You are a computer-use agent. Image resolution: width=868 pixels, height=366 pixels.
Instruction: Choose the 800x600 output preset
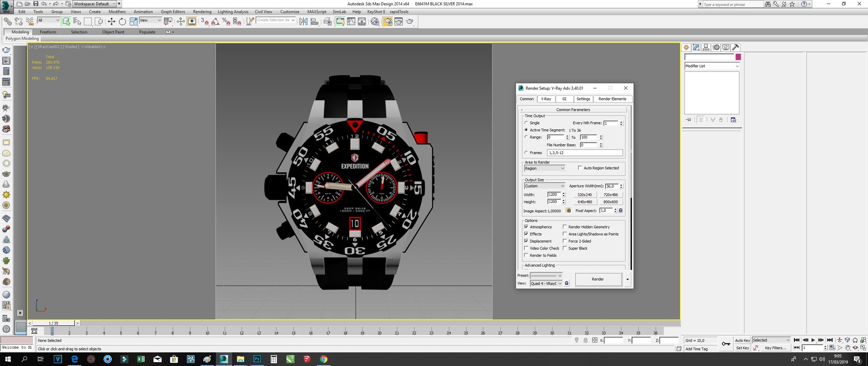tap(610, 202)
